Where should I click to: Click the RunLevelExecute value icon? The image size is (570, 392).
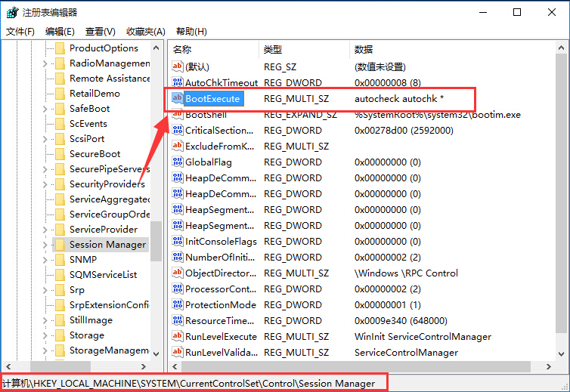[178, 336]
